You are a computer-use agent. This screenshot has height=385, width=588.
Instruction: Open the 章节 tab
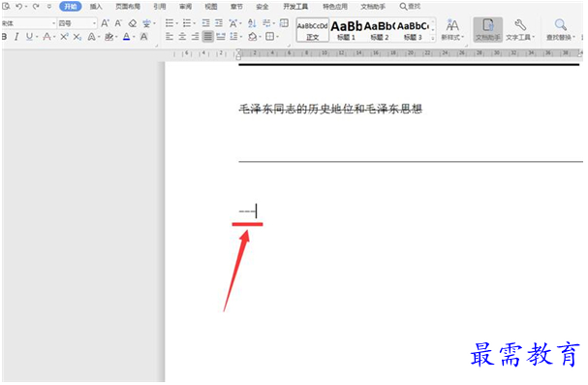236,7
